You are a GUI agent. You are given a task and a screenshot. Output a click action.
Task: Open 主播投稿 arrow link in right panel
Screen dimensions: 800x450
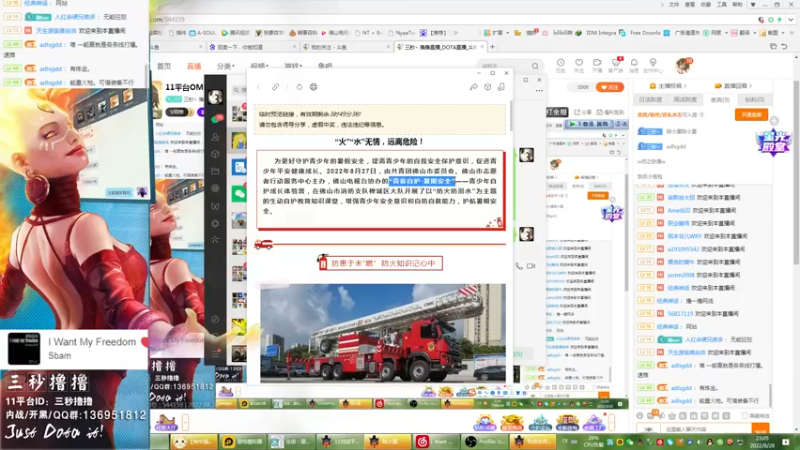click(x=668, y=86)
